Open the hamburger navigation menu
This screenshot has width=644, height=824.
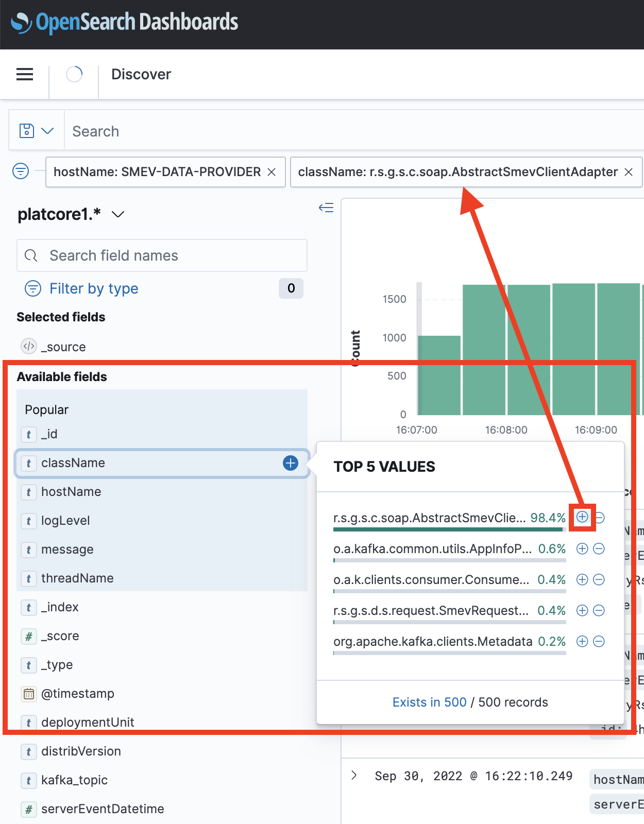coord(25,74)
